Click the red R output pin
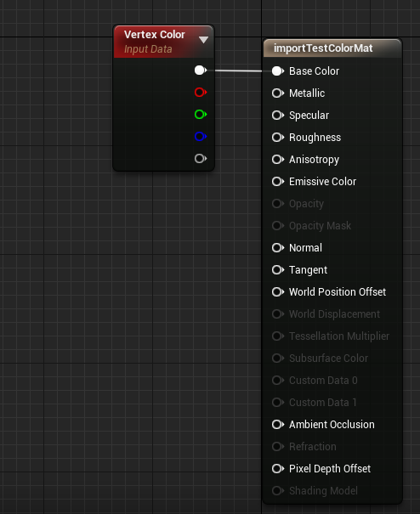The width and height of the screenshot is (420, 514). click(200, 92)
